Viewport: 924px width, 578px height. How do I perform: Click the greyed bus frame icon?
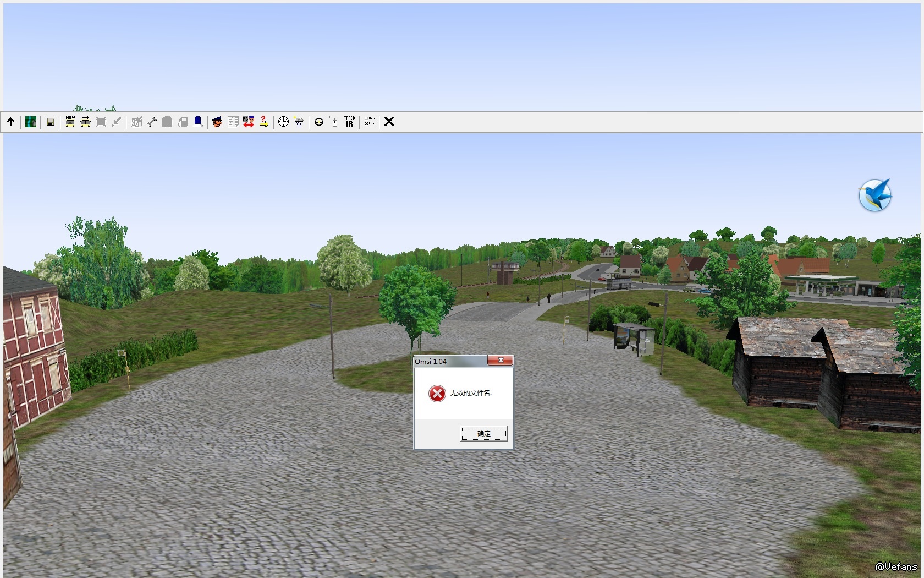pos(101,122)
